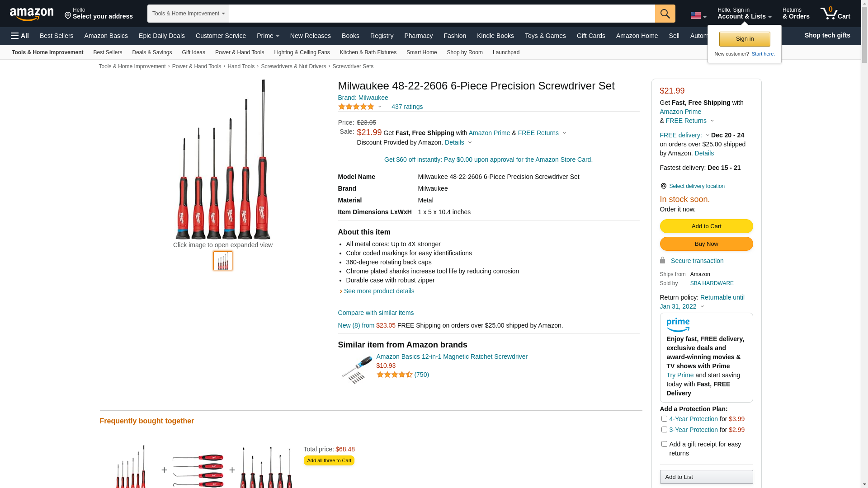Expand the Add to List dropdown
The image size is (868, 488).
click(x=706, y=477)
